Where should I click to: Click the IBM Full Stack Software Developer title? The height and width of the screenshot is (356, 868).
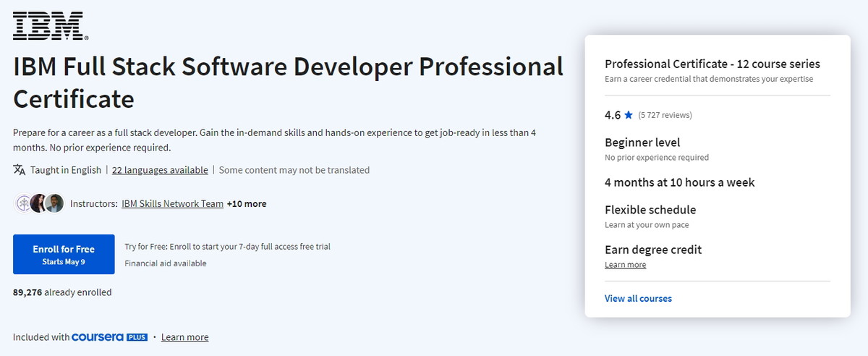(x=288, y=82)
